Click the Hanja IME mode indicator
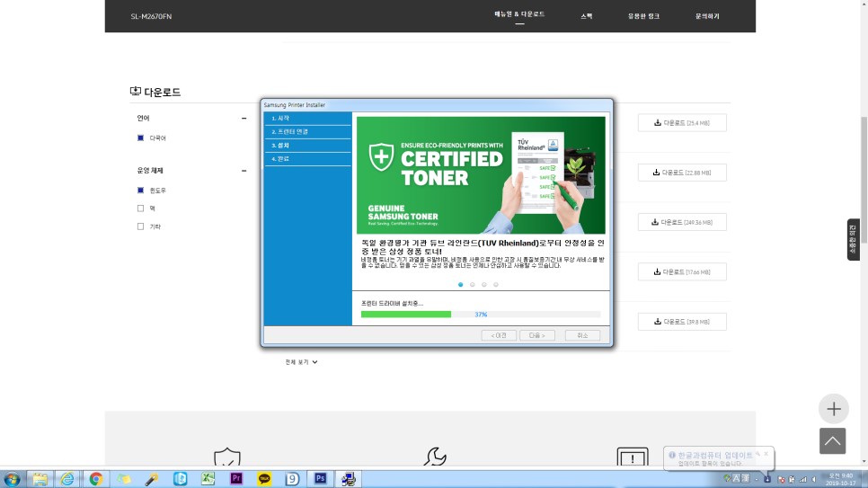868x488 pixels. (x=745, y=478)
